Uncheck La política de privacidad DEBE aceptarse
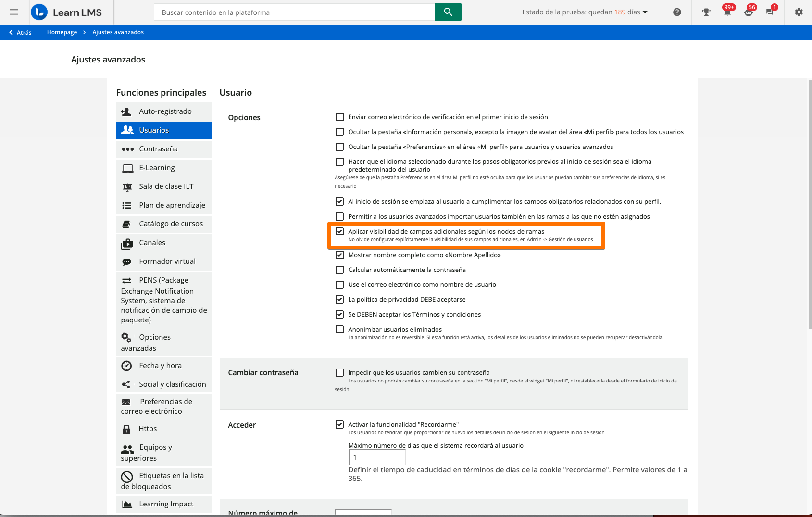 339,299
